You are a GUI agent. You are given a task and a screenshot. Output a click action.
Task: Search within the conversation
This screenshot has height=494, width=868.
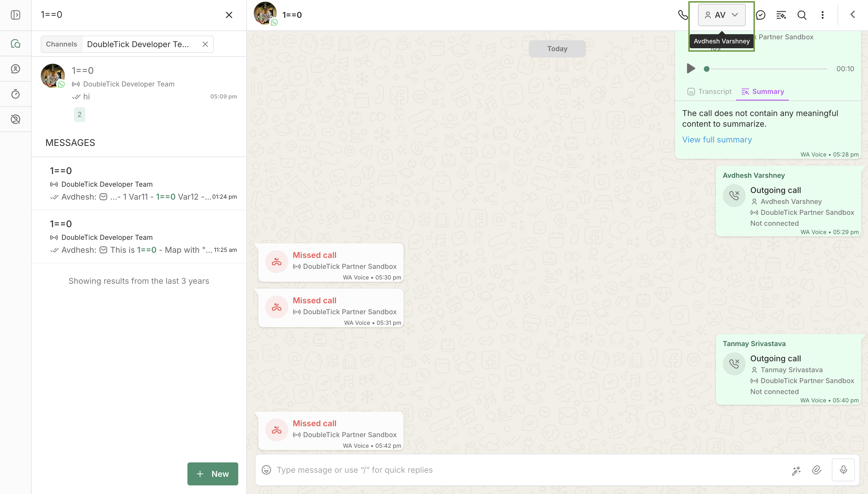pyautogui.click(x=802, y=15)
